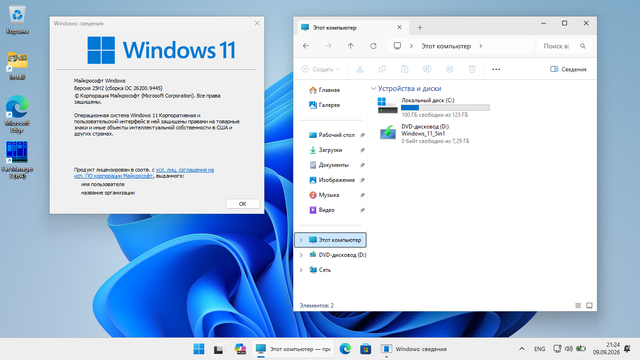Open the Start menu
Screen dimensions: 640x360
tap(199, 349)
